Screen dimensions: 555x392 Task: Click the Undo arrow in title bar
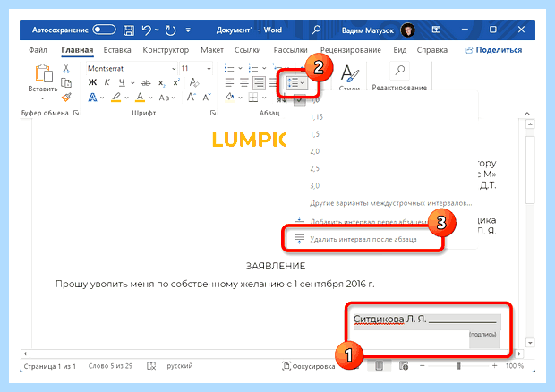click(146, 30)
